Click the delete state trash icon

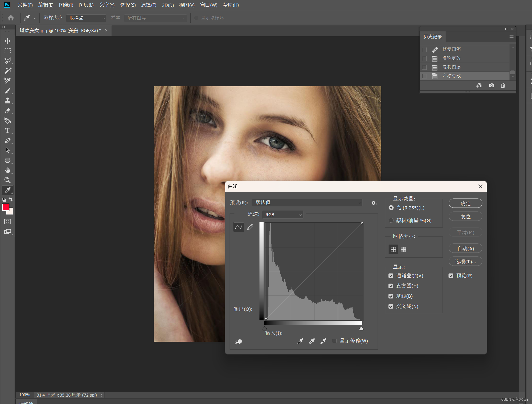point(503,85)
